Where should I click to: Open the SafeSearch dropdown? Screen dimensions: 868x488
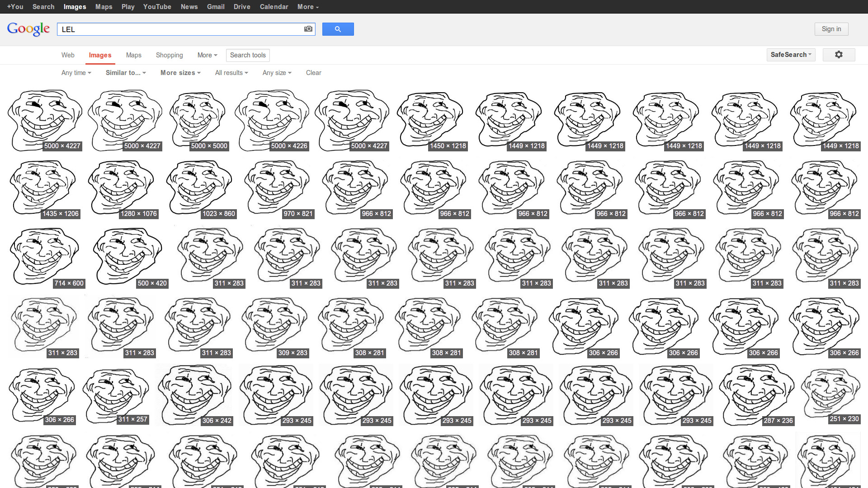coord(791,55)
